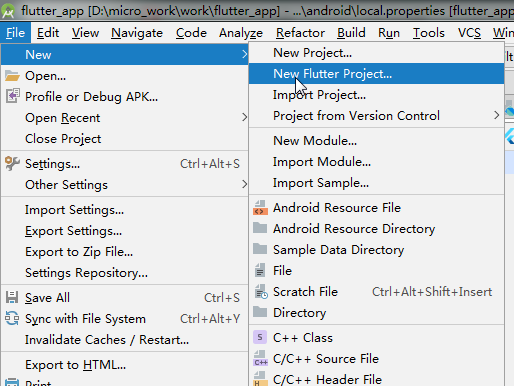
Task: Expand Project from Version Control submenu
Action: click(x=496, y=115)
